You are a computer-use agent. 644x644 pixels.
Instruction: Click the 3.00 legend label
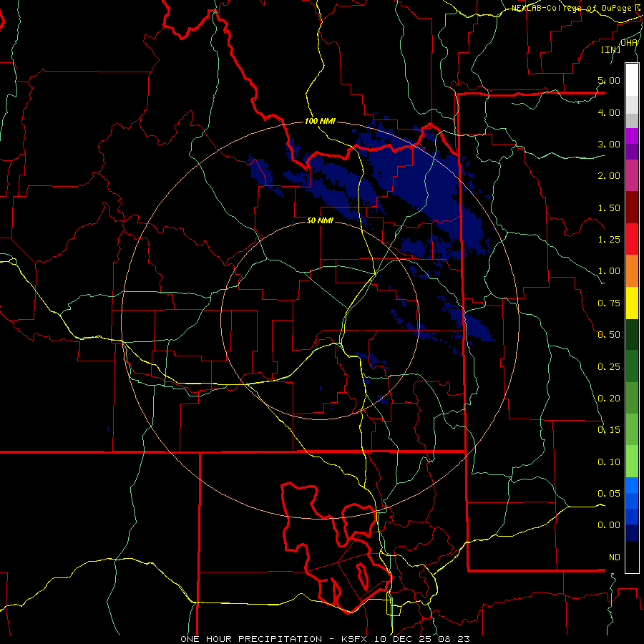click(x=609, y=144)
